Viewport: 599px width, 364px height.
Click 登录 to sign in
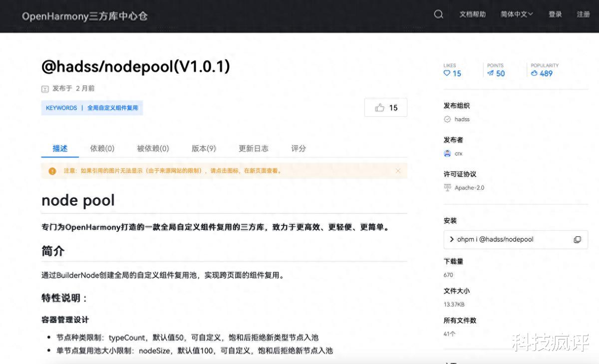point(555,14)
